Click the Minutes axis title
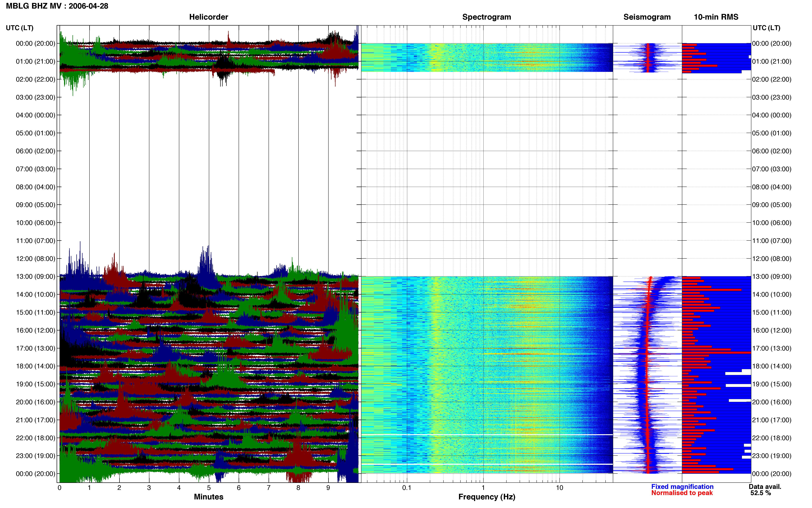 pos(209,497)
